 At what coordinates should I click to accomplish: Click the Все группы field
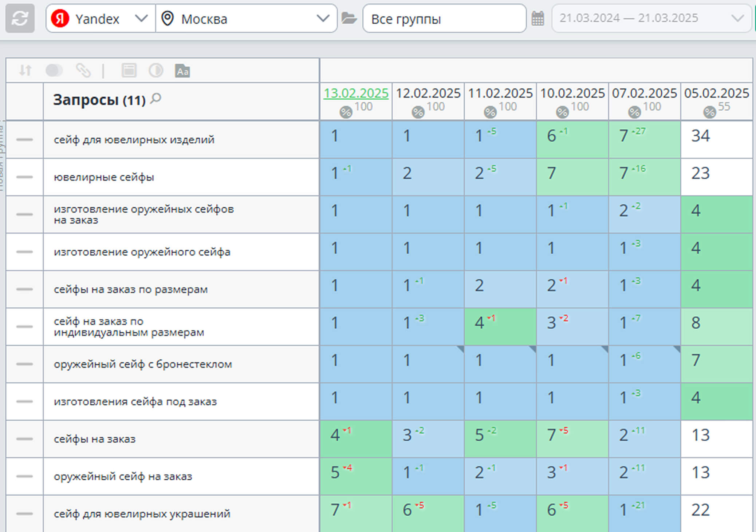[444, 19]
